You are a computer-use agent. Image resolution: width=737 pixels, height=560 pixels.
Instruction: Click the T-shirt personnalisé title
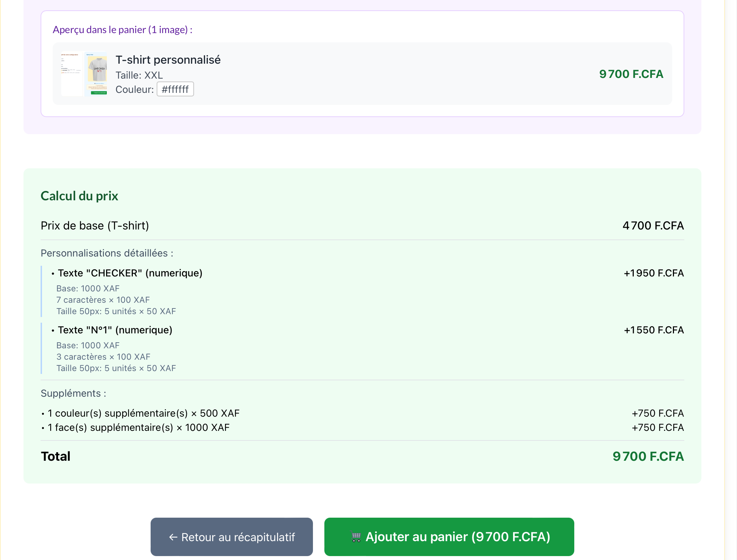tap(168, 60)
